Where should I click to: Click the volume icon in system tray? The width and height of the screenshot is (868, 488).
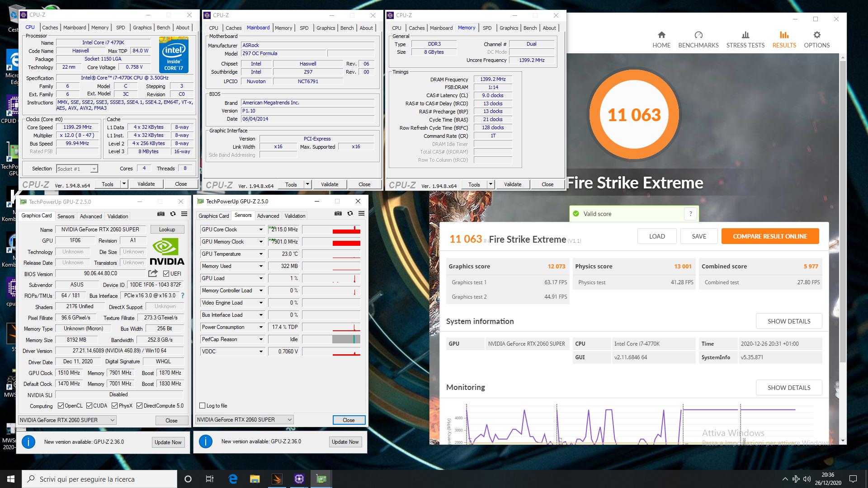pos(807,479)
